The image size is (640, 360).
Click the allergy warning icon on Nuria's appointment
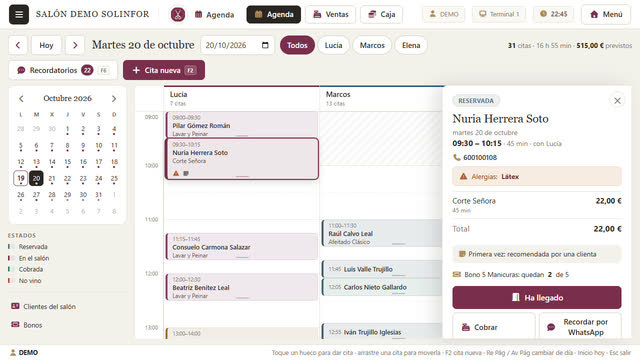tap(176, 173)
